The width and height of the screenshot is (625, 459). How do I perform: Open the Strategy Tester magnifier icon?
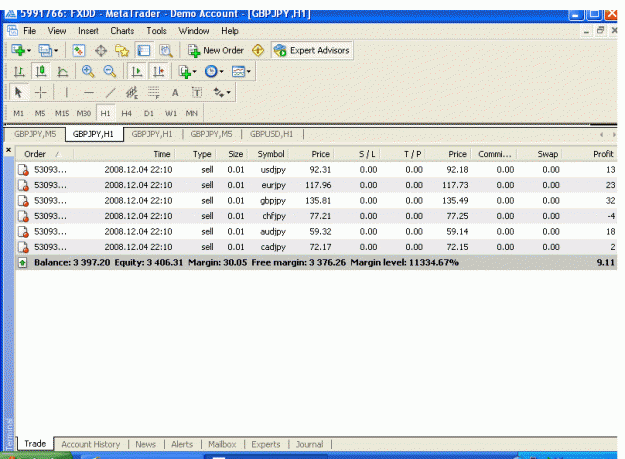(165, 51)
